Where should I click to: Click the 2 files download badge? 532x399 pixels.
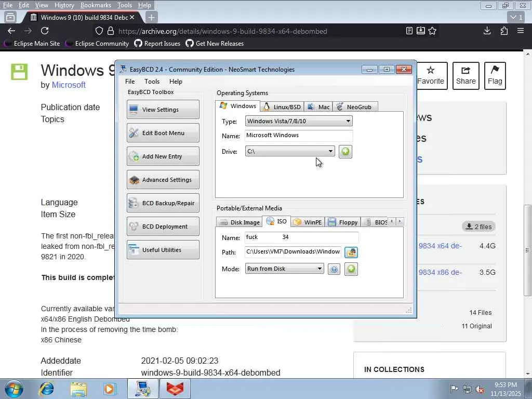(478, 227)
